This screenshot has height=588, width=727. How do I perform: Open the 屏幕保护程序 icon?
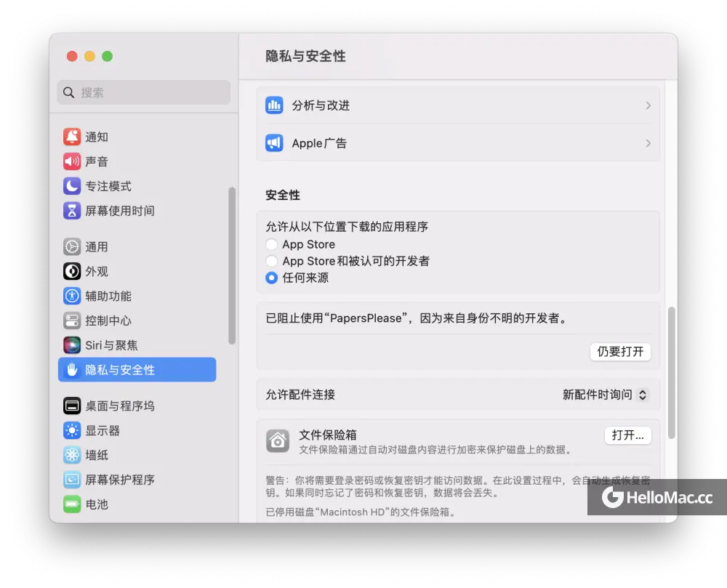[72, 480]
